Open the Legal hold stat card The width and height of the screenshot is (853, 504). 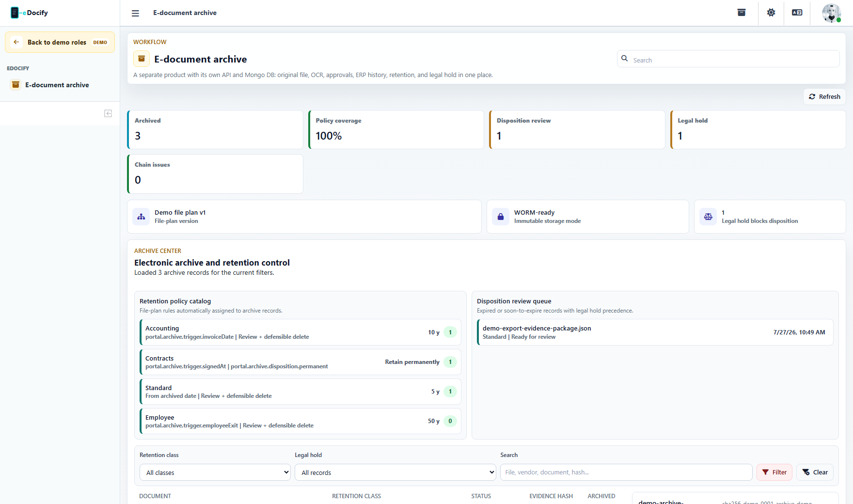(758, 130)
